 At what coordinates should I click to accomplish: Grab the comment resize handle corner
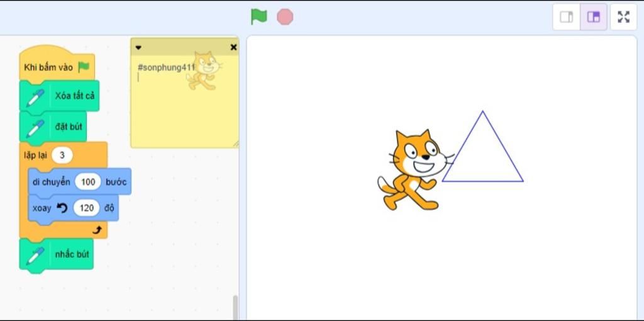pos(236,144)
